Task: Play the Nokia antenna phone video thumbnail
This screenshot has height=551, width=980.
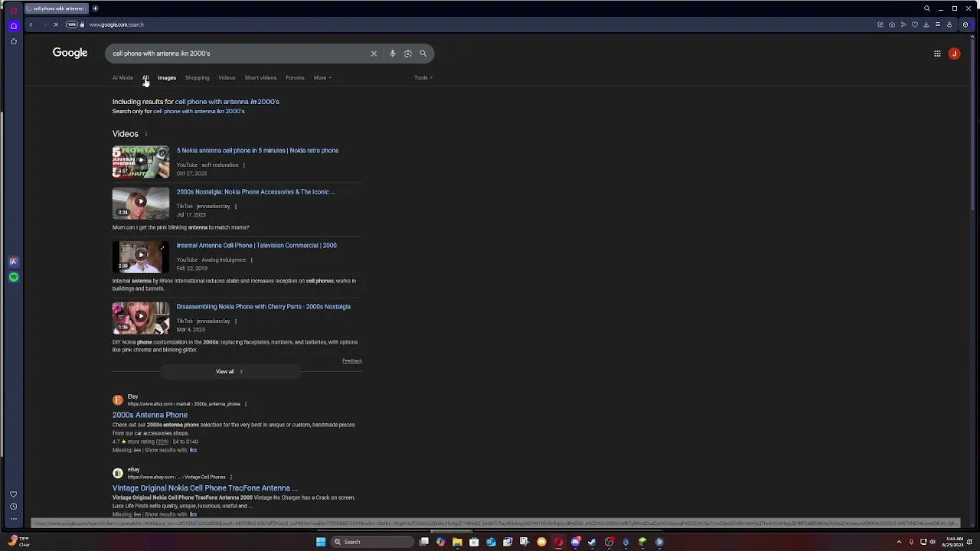Action: 141,161
